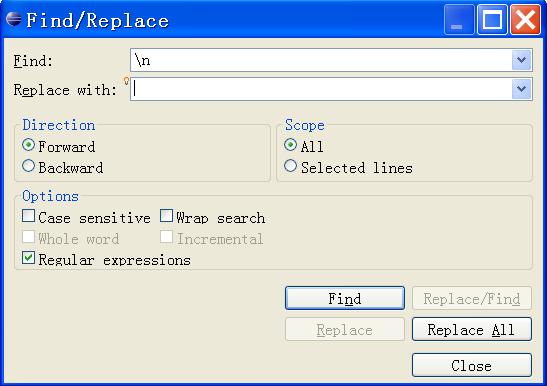This screenshot has height=386, width=547.
Task: Click inside the Find text field
Action: 321,60
